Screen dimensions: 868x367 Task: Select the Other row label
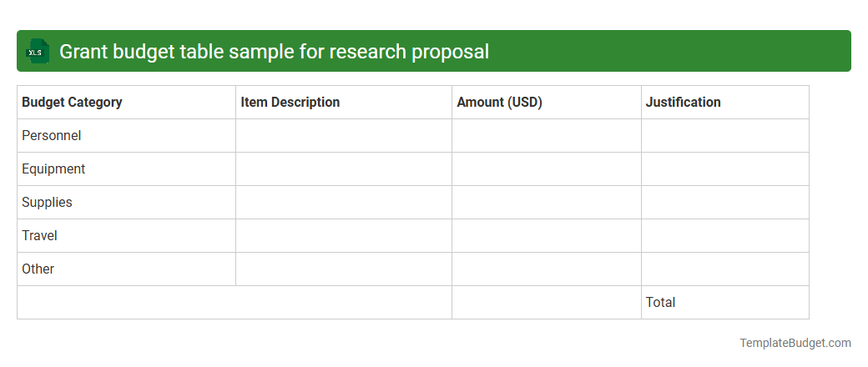pos(38,269)
